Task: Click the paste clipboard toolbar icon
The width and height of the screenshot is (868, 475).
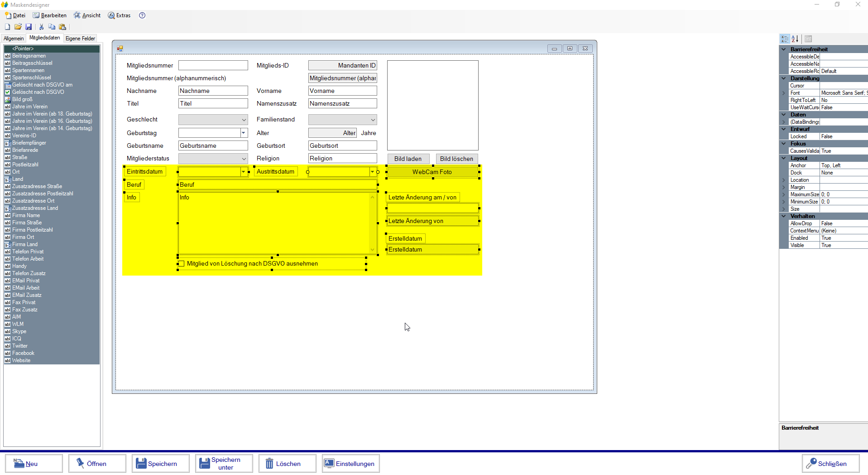Action: (62, 27)
